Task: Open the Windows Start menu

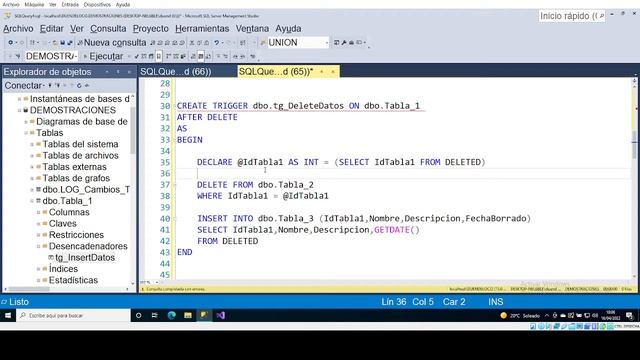Action: coord(8,316)
